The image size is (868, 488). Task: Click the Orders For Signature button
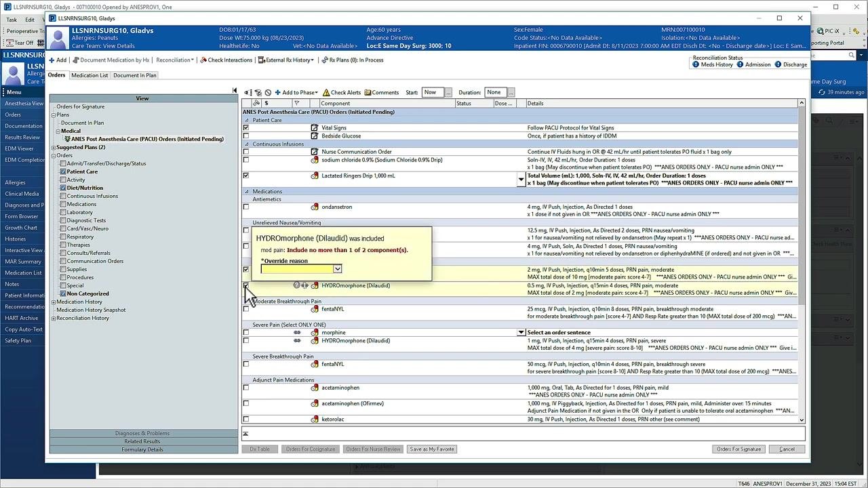click(x=739, y=449)
